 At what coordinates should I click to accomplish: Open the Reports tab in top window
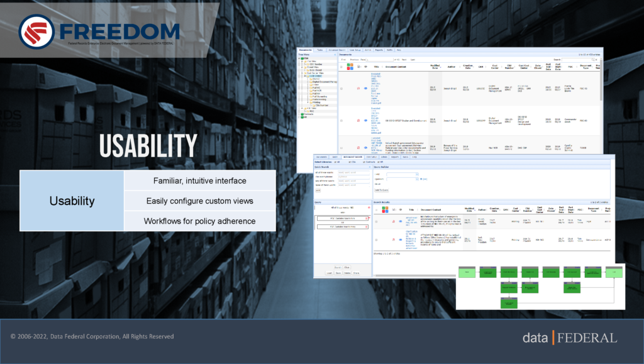click(379, 50)
